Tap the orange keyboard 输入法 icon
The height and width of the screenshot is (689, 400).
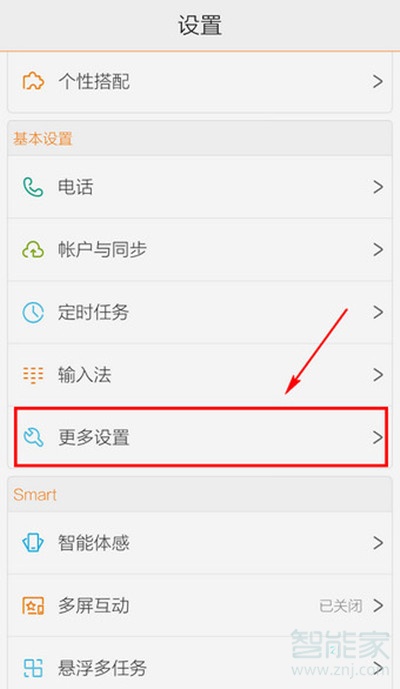[33, 375]
